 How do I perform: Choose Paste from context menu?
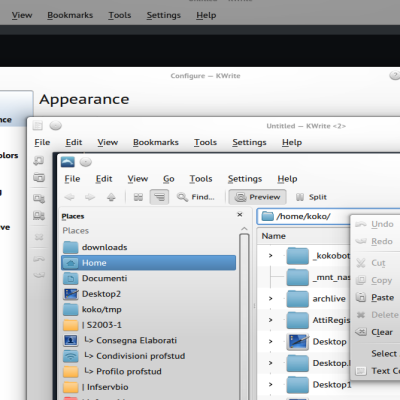click(x=375, y=298)
